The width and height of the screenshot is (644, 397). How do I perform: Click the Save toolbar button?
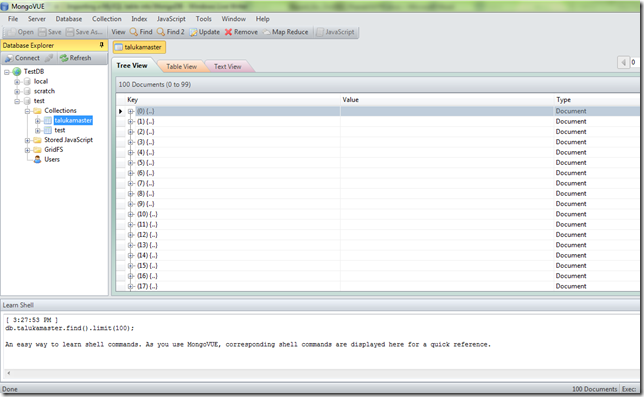pyautogui.click(x=50, y=32)
